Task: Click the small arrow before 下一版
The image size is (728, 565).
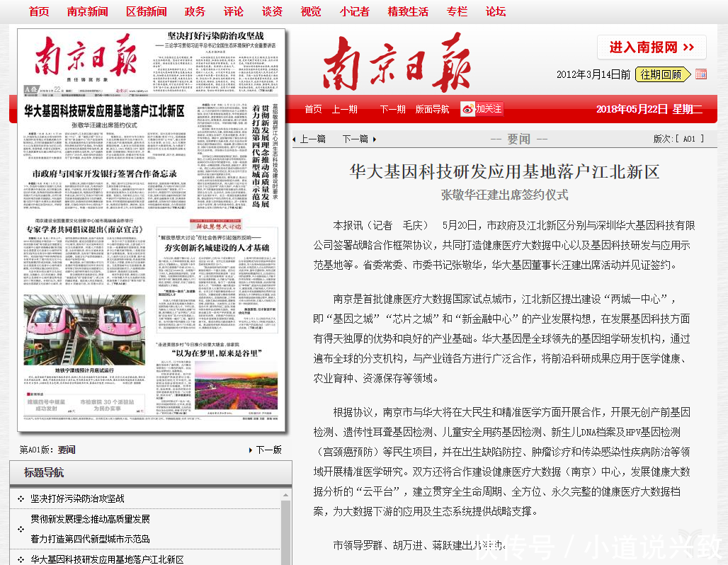Action: coord(251,450)
